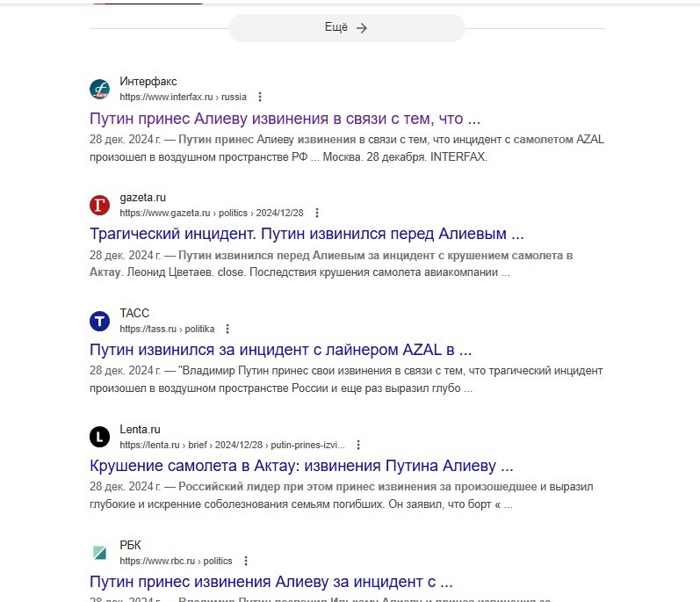Open 'Крушение самолета в Актау' headline
This screenshot has width=700, height=602.
click(x=301, y=466)
